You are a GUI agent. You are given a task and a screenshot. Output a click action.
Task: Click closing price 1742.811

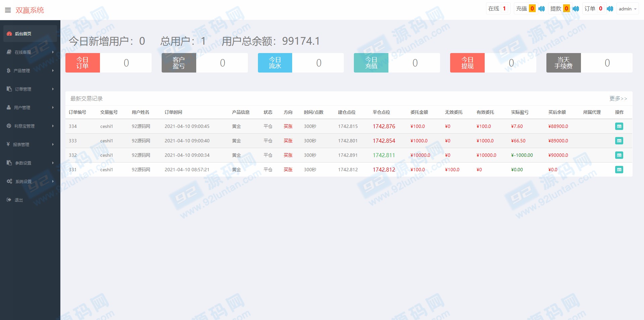pos(384,155)
